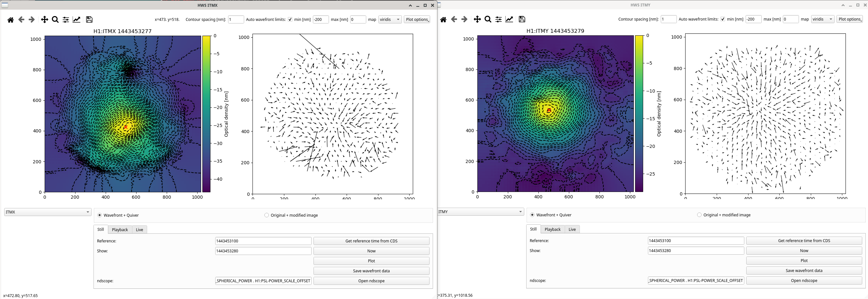Switch to Playback tab in HWS ITMX
The image size is (868, 299).
[x=120, y=230]
